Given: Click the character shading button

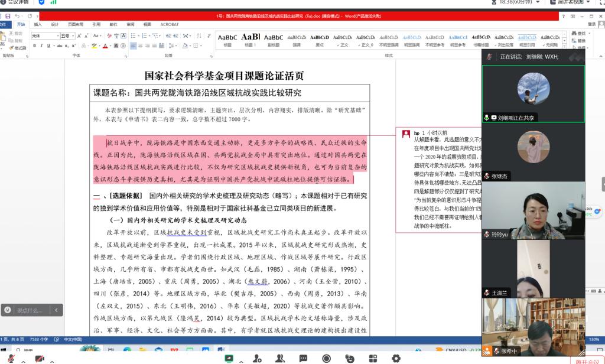Looking at the screenshot, I should [x=116, y=45].
